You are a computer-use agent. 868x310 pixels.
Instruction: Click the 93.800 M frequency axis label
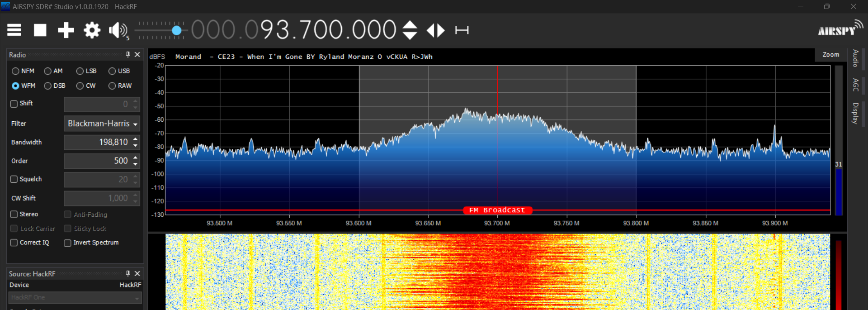636,223
